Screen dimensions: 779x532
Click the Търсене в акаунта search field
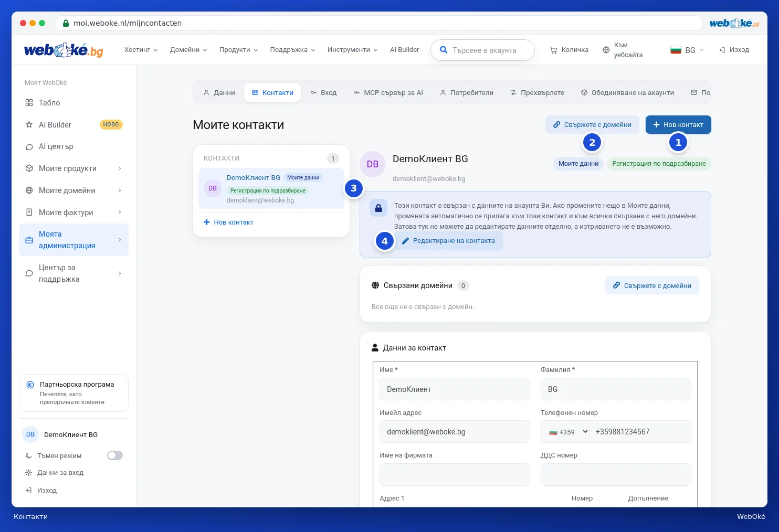[x=482, y=50]
